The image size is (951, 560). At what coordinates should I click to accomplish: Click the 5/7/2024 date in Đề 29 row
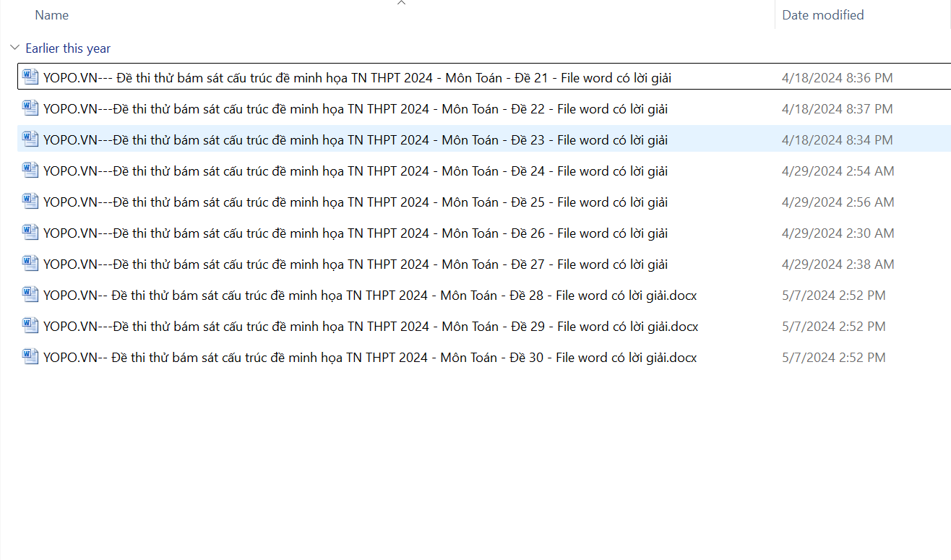(834, 327)
